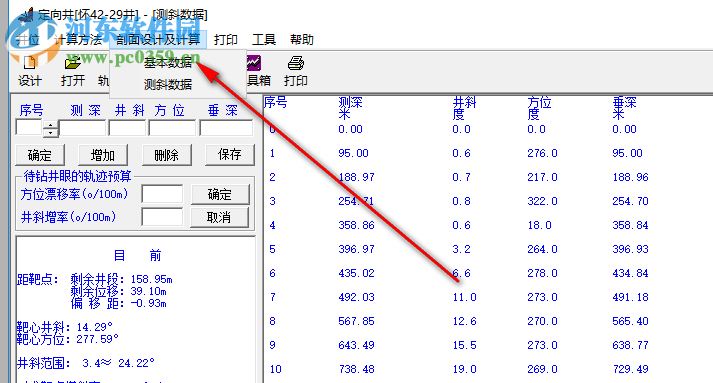This screenshot has height=383, width=713.
Task: Click the 靶心井斜 14.29° value
Action: pos(94,327)
